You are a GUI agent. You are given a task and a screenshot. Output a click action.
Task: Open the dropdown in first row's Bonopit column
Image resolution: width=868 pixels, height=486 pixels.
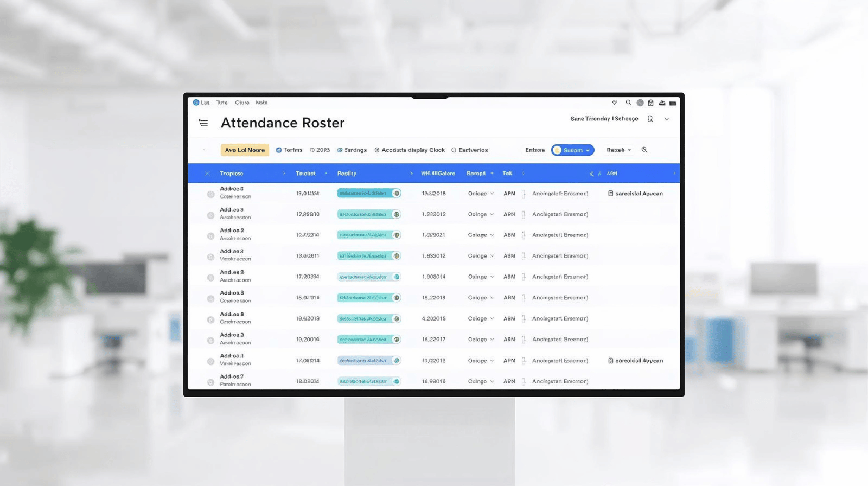492,194
